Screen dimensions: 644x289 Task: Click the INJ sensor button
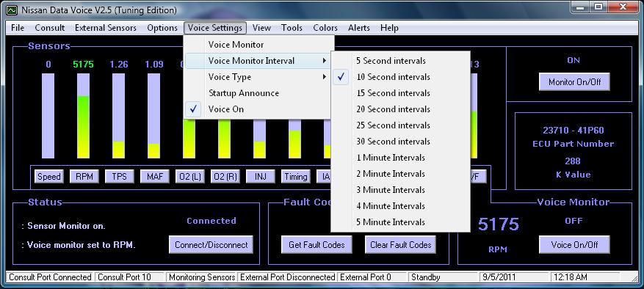click(x=261, y=177)
